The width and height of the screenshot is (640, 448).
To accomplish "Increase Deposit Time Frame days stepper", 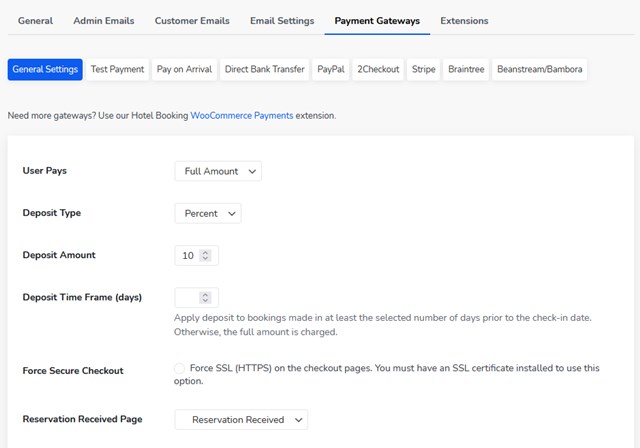I will [205, 295].
